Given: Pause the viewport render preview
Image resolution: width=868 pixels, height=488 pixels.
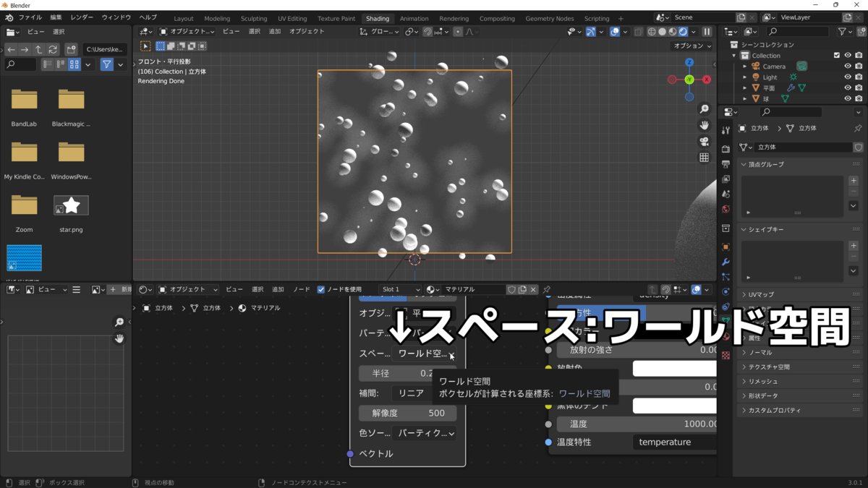Looking at the screenshot, I should pos(707,32).
